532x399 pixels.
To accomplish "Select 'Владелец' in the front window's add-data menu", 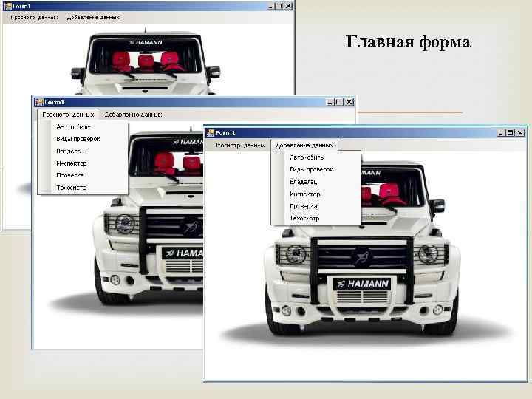I will pyautogui.click(x=304, y=182).
